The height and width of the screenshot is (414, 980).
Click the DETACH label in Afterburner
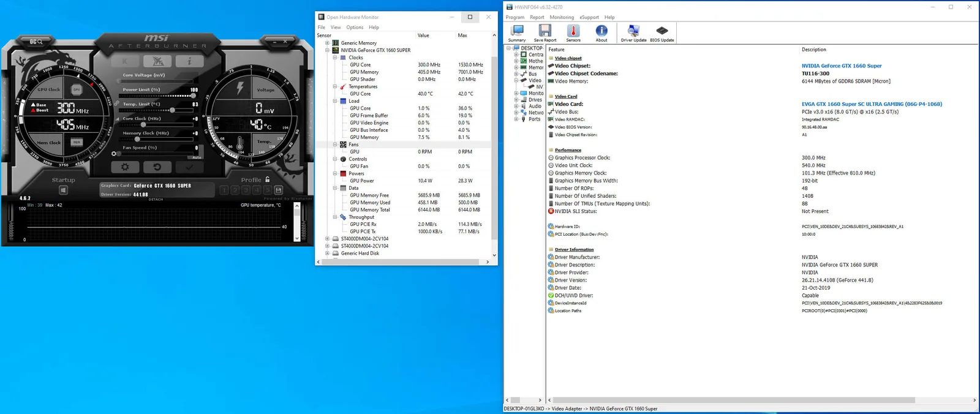156,199
